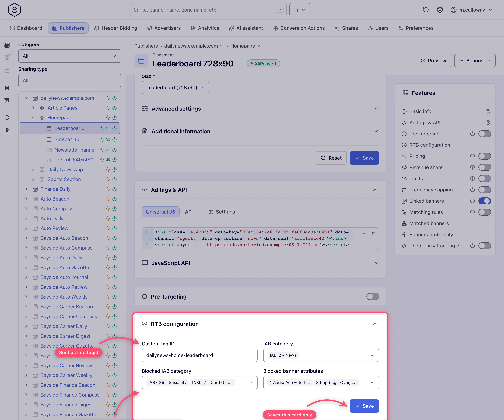This screenshot has height=420, width=504.
Task: Open the Category dropdown
Action: (x=70, y=56)
